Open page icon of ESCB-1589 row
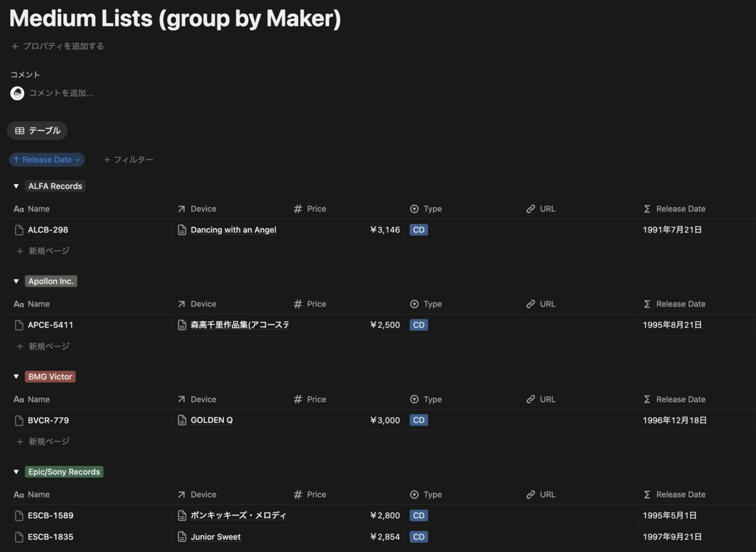The width and height of the screenshot is (756, 552). click(x=19, y=515)
